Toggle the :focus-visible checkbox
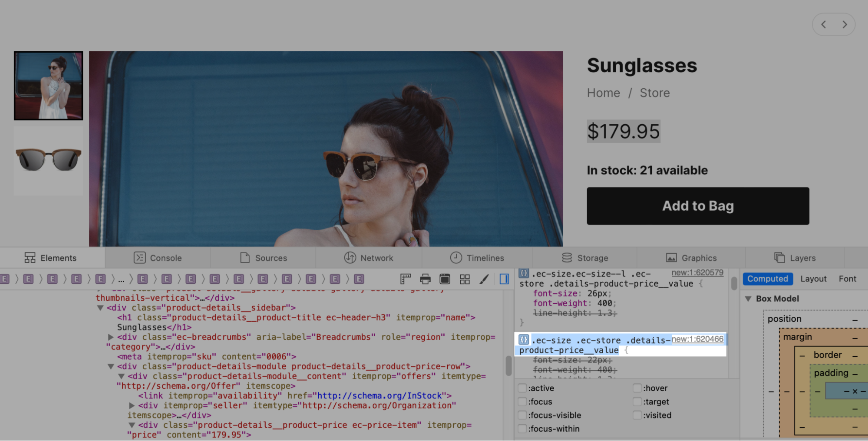 pyautogui.click(x=522, y=415)
